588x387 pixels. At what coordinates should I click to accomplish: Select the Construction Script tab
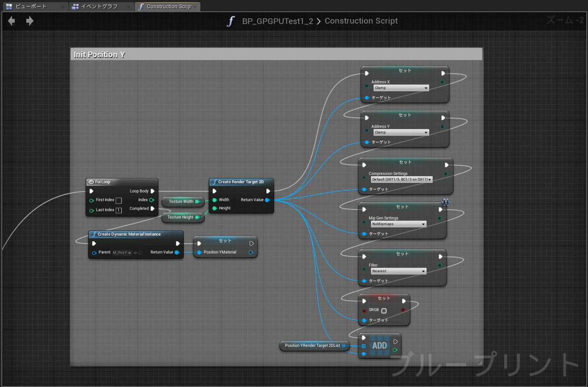[168, 7]
